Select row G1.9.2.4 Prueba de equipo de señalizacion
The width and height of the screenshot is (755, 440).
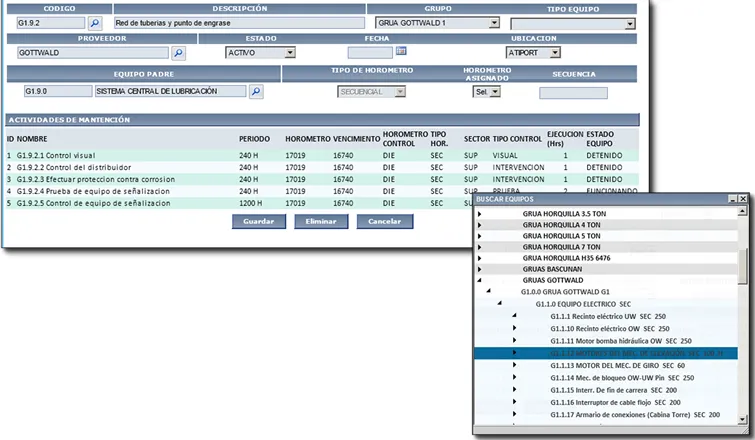click(322, 191)
